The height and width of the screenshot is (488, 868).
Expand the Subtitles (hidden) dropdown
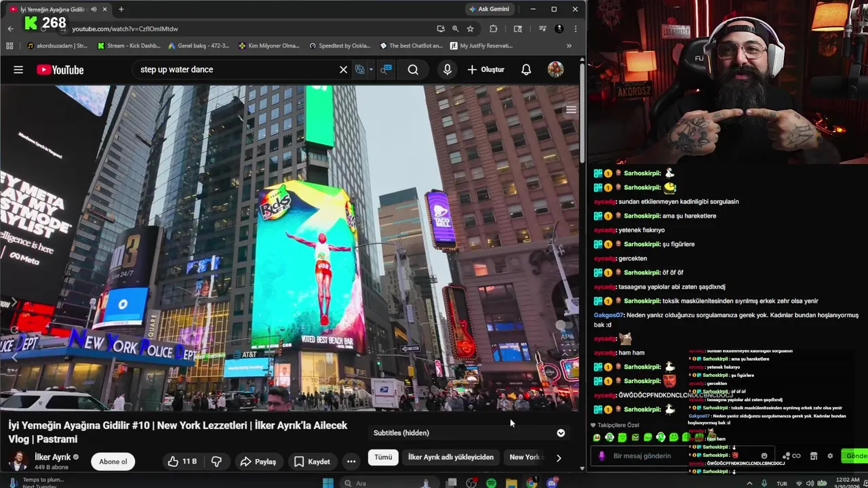[561, 432]
